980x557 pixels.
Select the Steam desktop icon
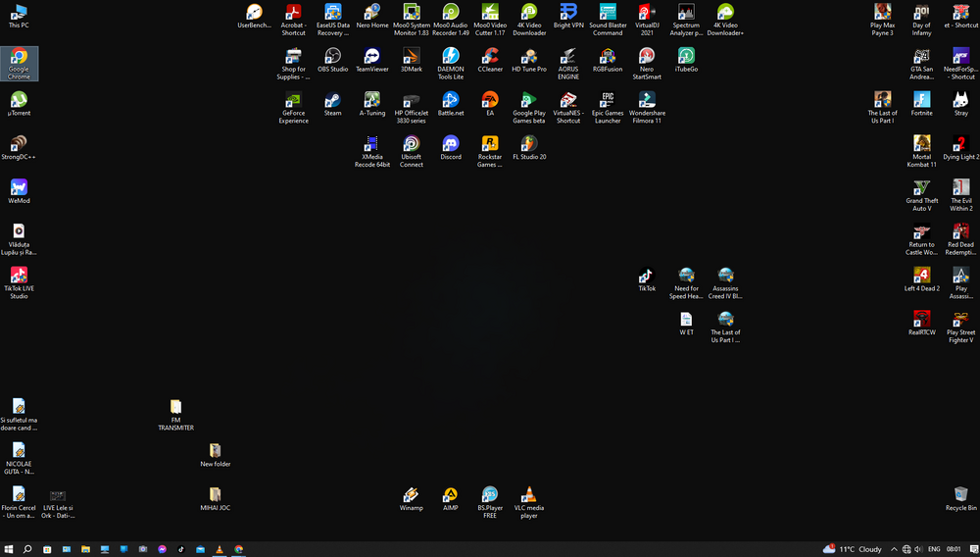pos(332,104)
